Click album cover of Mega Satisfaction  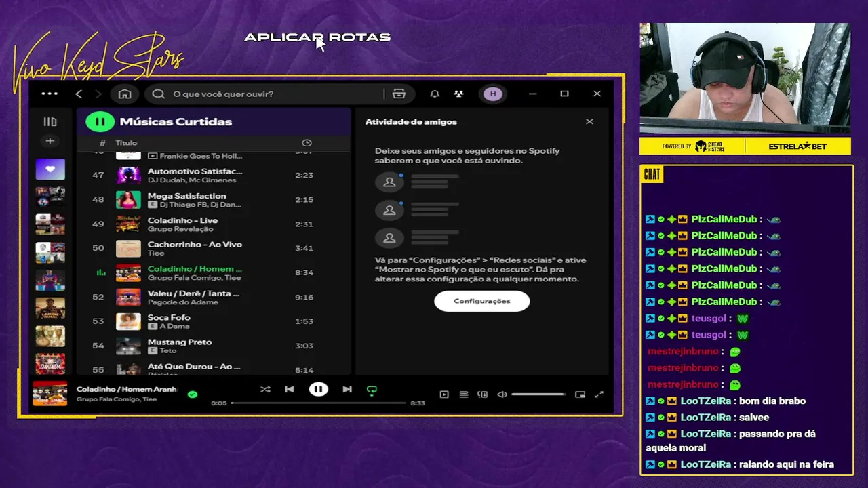click(128, 199)
